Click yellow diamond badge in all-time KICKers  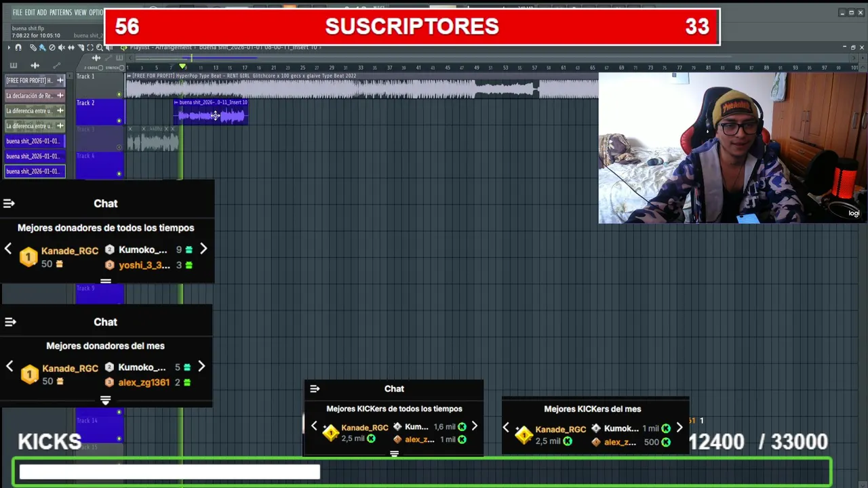click(330, 432)
